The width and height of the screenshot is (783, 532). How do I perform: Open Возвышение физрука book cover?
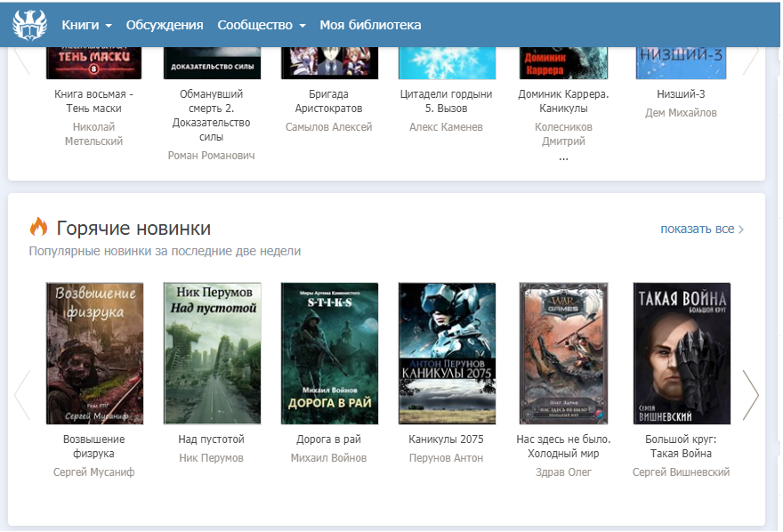pos(94,353)
